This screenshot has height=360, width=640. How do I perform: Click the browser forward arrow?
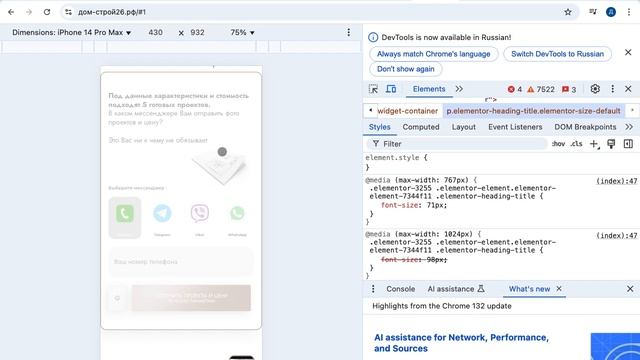29,12
